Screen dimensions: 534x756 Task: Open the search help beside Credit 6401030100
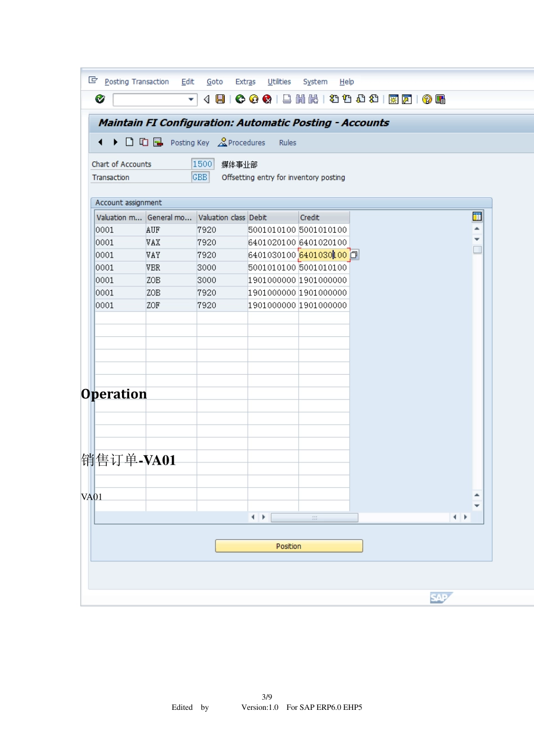354,255
